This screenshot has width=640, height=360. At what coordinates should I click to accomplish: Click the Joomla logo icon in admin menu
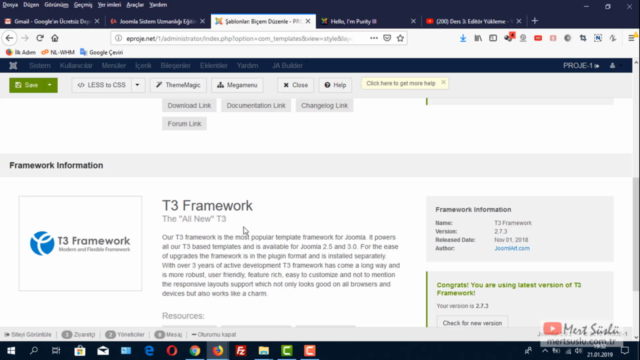13,65
